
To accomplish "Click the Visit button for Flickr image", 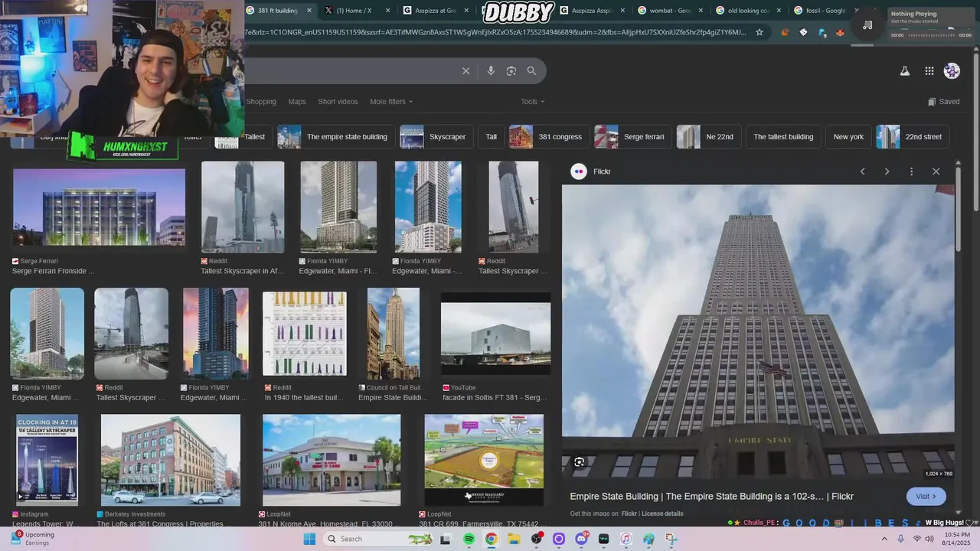I will tap(926, 497).
